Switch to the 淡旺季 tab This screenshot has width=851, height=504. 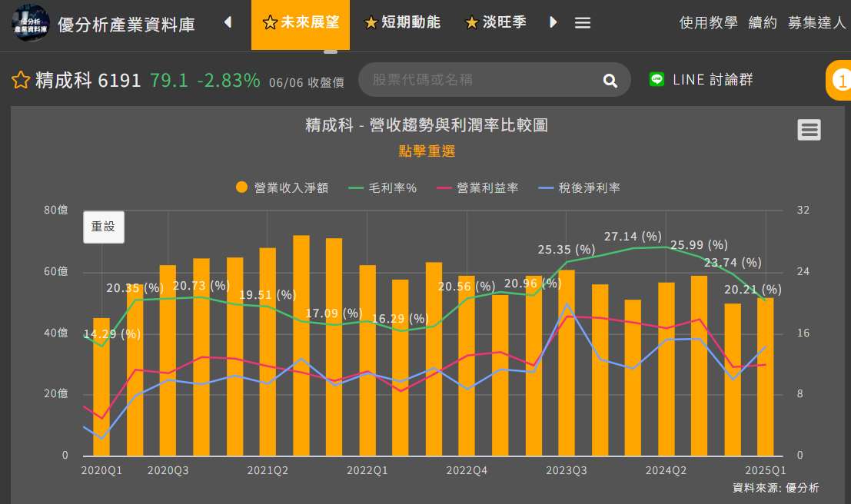[x=496, y=22]
